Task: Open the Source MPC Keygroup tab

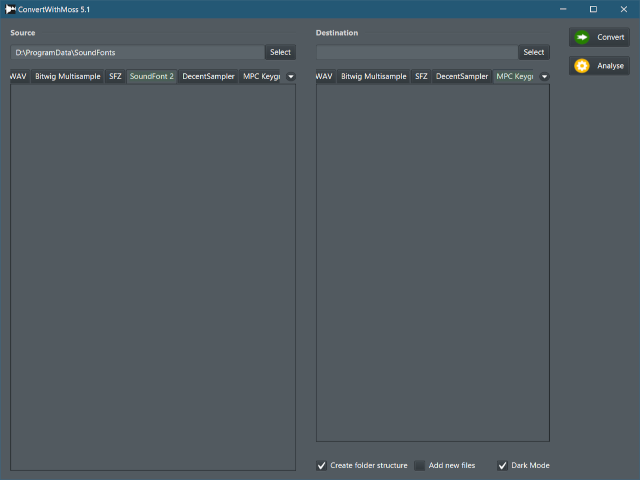Action: click(261, 76)
